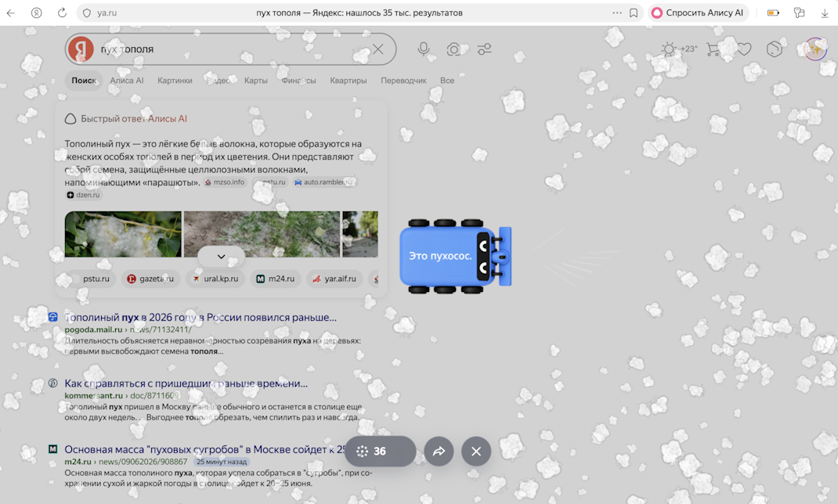Open the poplar fluff close-up thumbnail
Image resolution: width=838 pixels, height=504 pixels.
click(x=123, y=234)
